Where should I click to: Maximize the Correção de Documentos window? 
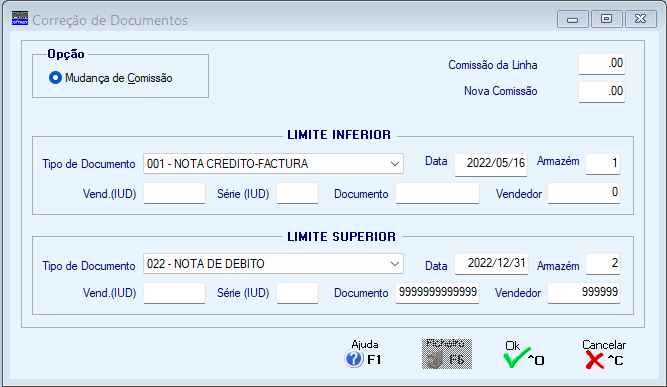[606, 19]
